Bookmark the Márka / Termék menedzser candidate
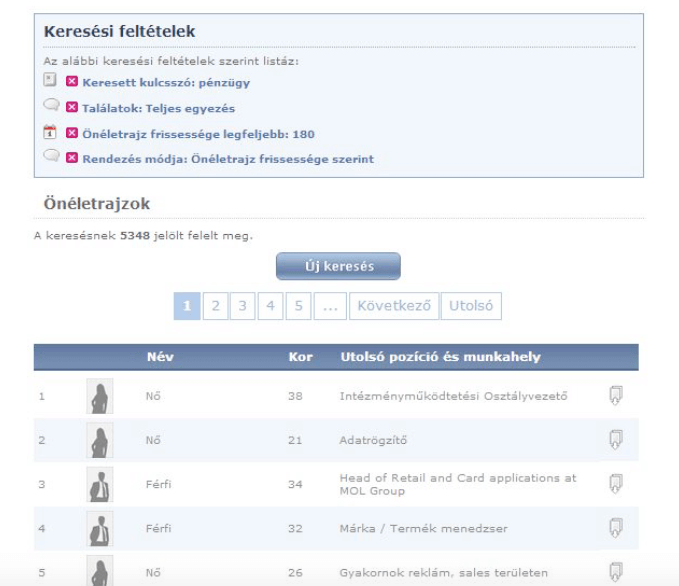679x586 pixels. pos(616,527)
